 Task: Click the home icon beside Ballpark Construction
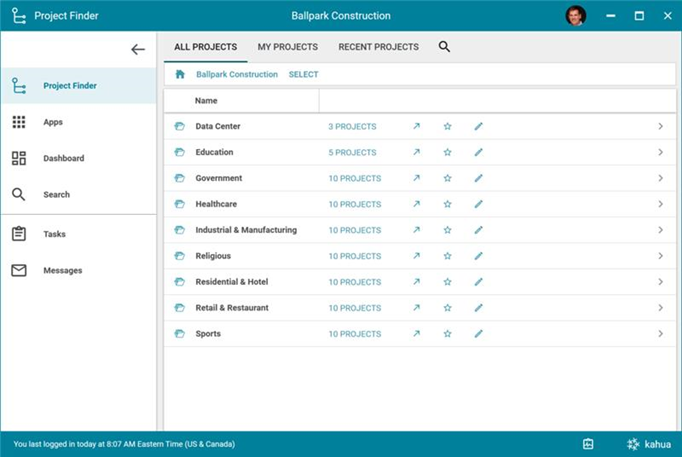[180, 74]
